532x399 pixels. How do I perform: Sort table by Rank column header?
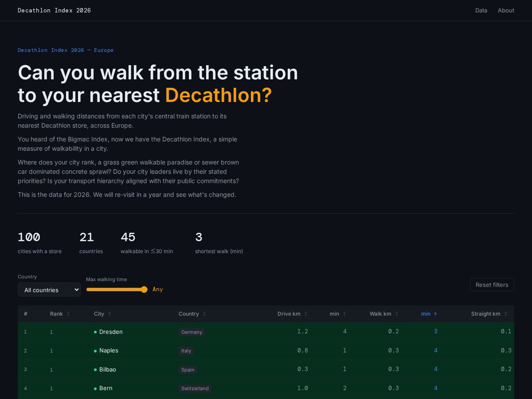click(56, 314)
